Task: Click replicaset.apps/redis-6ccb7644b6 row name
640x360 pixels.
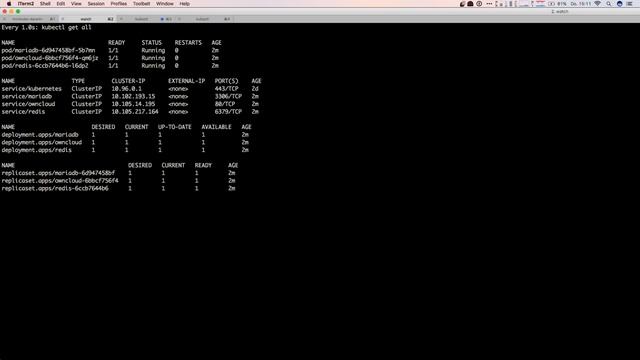Action: click(x=55, y=189)
